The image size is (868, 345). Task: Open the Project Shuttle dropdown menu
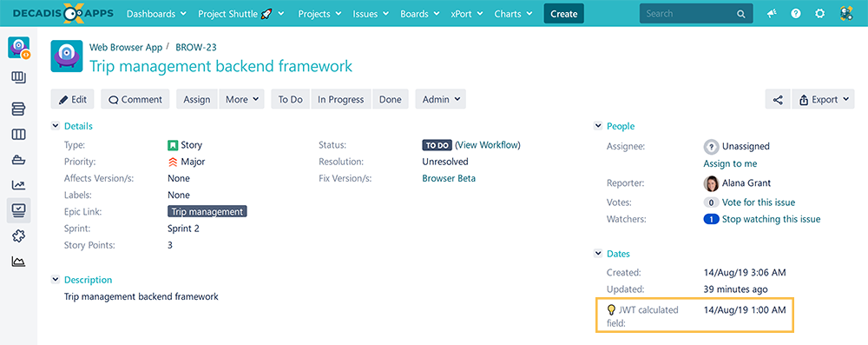point(241,14)
